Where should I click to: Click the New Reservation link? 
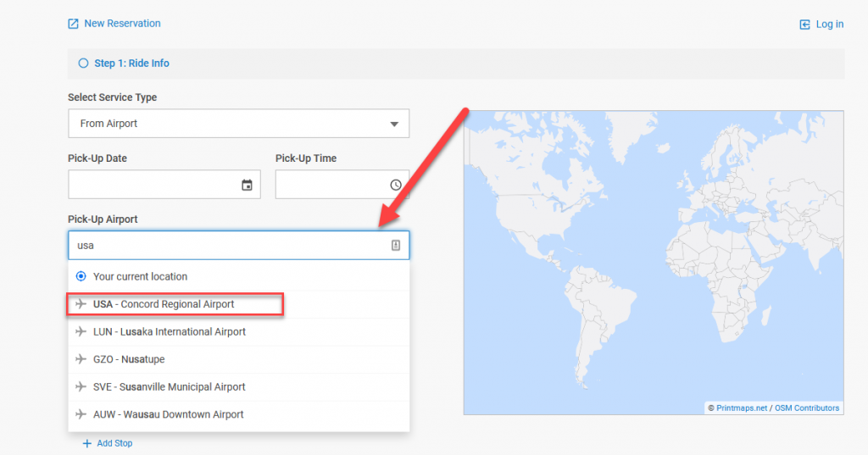[x=122, y=24]
